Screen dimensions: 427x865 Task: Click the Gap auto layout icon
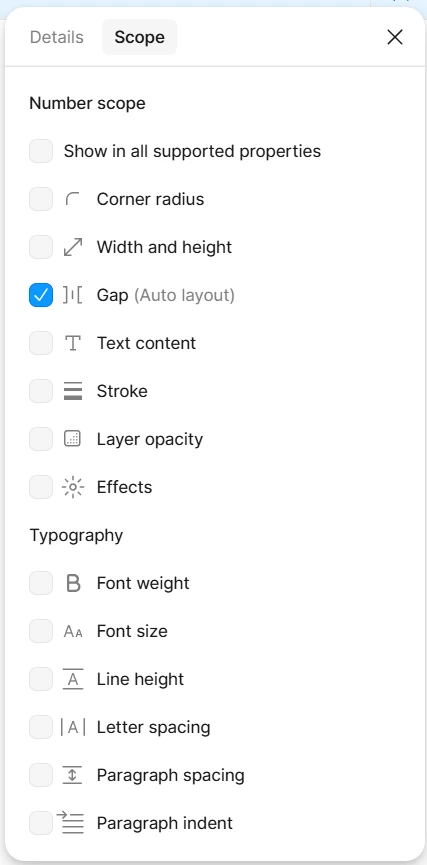73,295
